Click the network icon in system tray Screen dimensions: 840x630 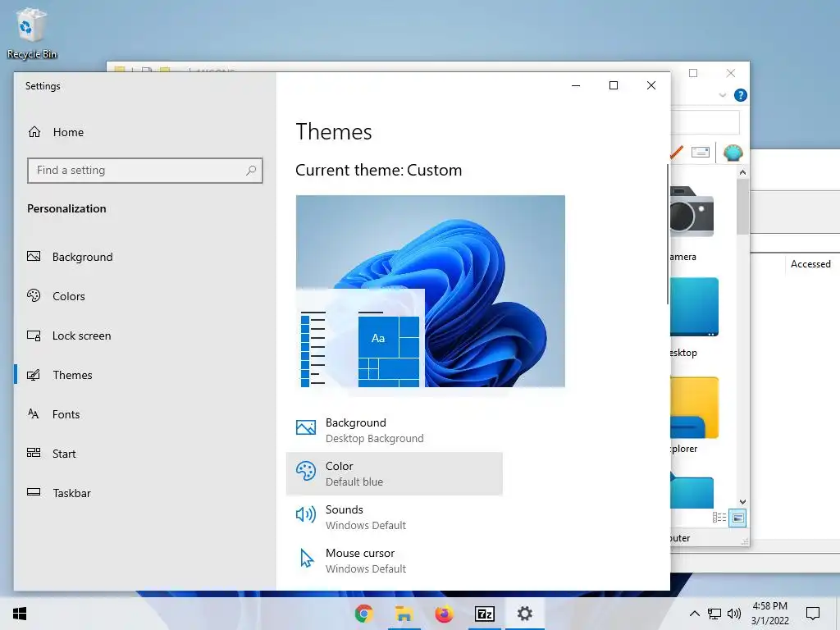[x=714, y=614]
